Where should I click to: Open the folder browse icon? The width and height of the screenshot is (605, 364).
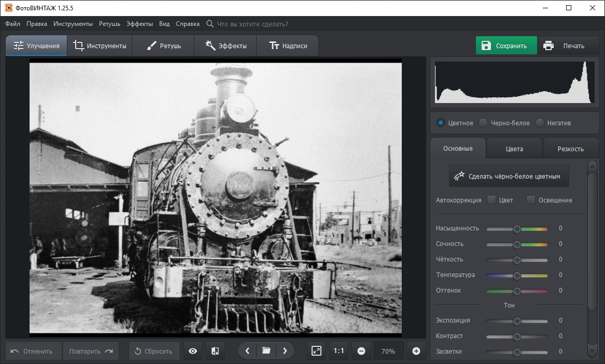(266, 351)
